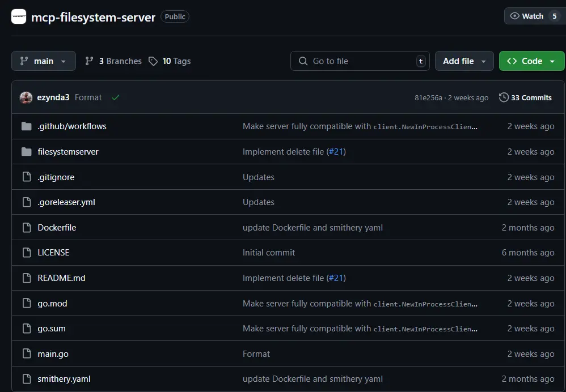This screenshot has width=566, height=392.
Task: Click the green commit status check icon
Action: point(115,97)
